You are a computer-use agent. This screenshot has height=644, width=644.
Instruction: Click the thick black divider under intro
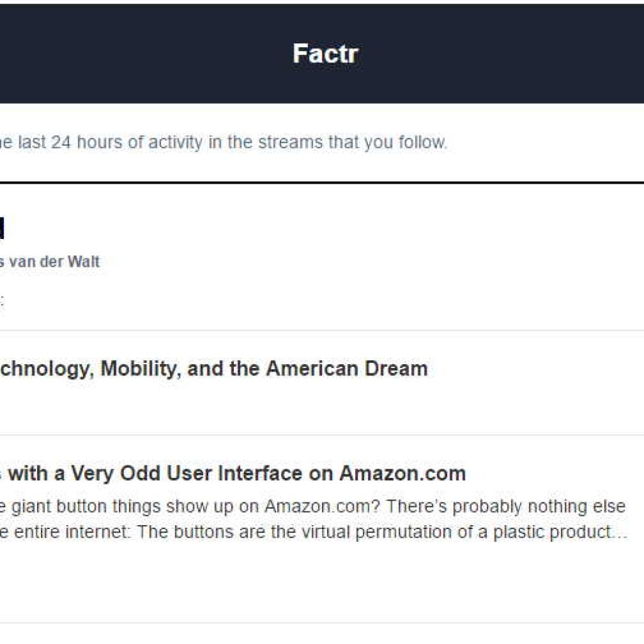(322, 182)
